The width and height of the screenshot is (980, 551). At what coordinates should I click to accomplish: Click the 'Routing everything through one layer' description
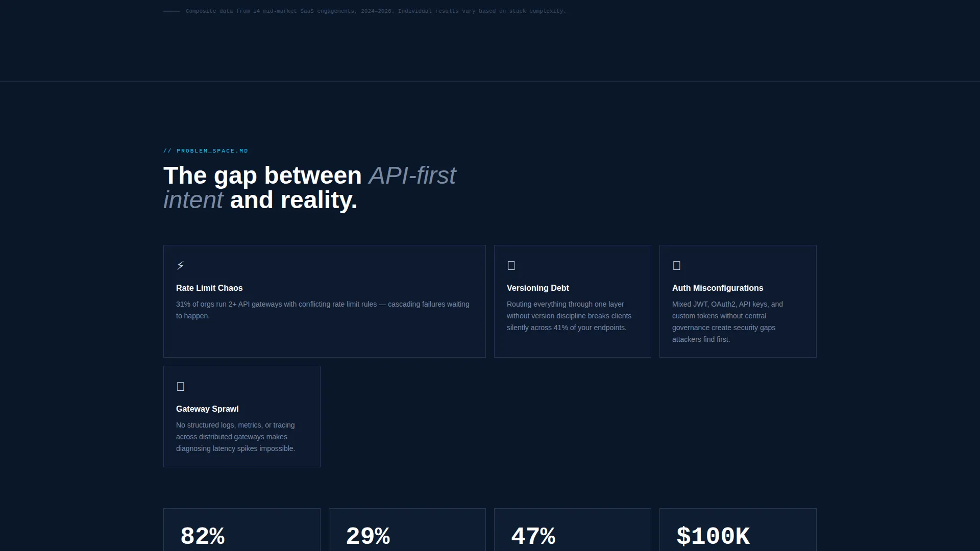point(569,316)
